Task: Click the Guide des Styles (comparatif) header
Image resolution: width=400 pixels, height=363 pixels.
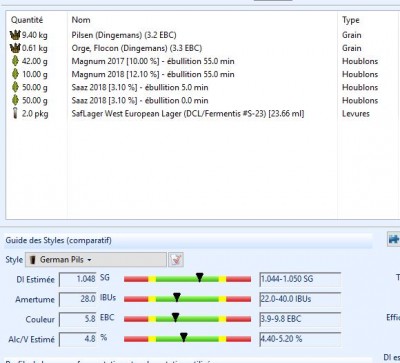Action: click(59, 240)
